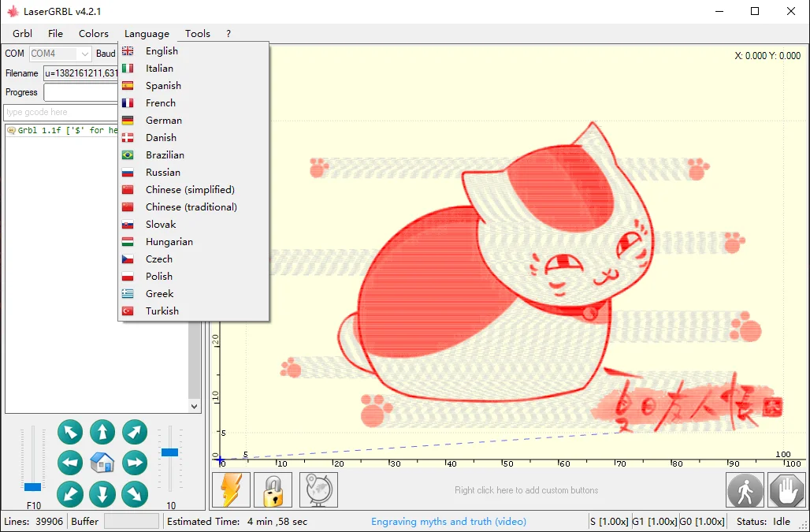
Task: Jog the laser diagonally up-right
Action: (135, 433)
